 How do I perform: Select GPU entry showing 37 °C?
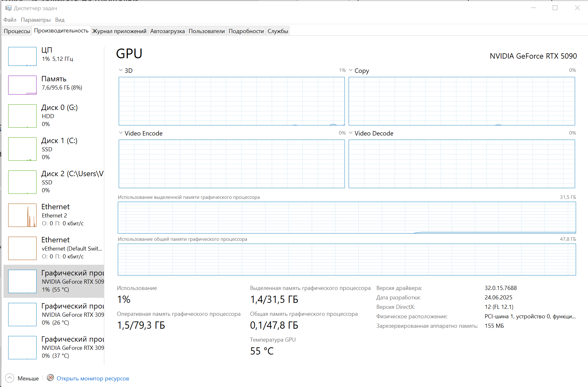click(x=22, y=348)
